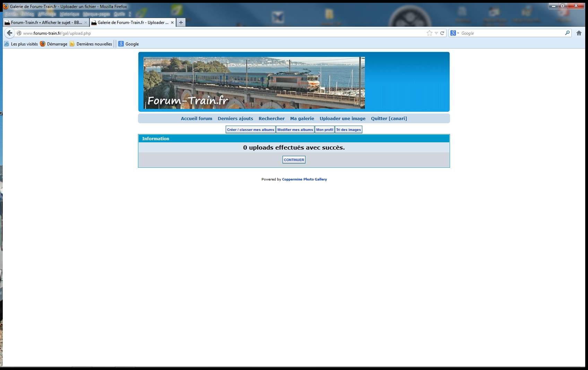Close the Galerie de Forum-Train.fr tab

pyautogui.click(x=172, y=23)
